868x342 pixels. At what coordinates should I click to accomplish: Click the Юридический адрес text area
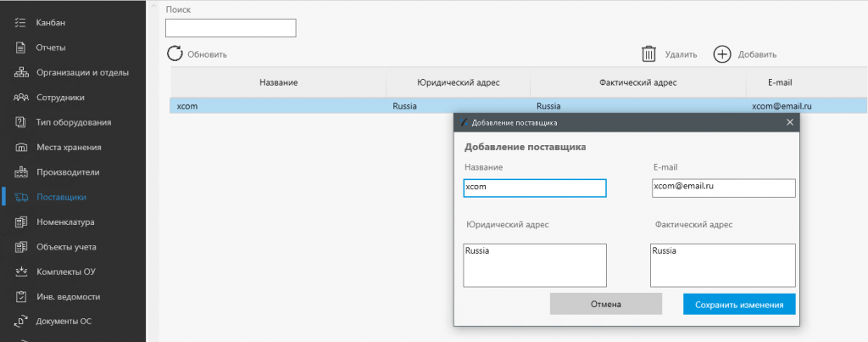pos(535,266)
